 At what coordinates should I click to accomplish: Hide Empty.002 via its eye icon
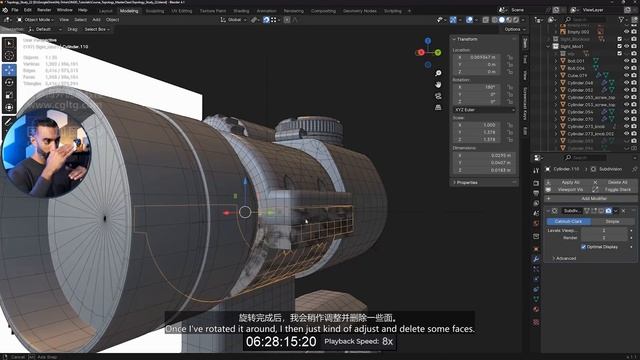point(627,32)
